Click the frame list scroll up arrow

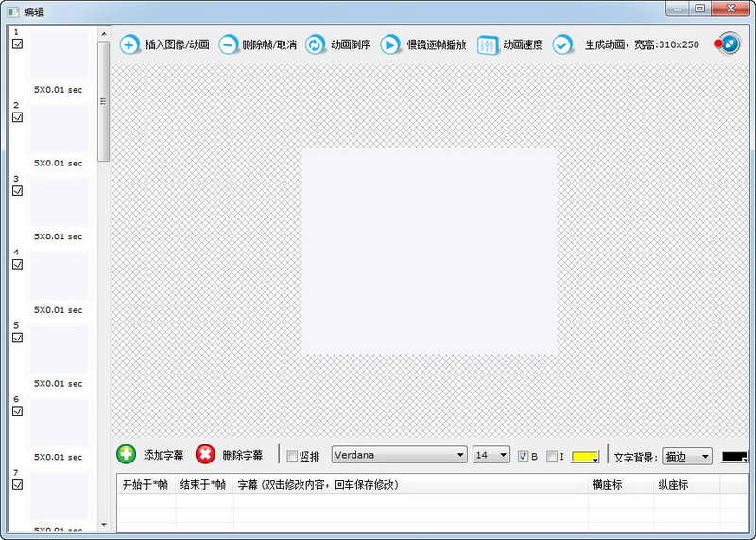(104, 34)
